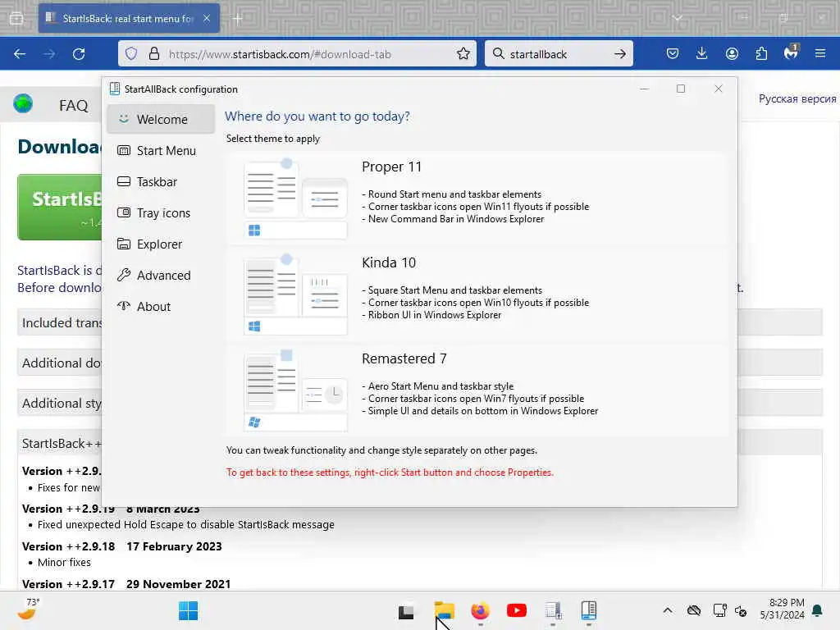
Task: Apply the Remastered 7 theme thumbnail
Action: pyautogui.click(x=295, y=390)
